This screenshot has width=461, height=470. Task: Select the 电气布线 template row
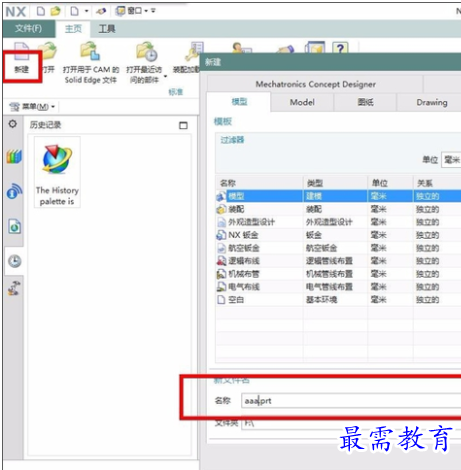coord(338,287)
